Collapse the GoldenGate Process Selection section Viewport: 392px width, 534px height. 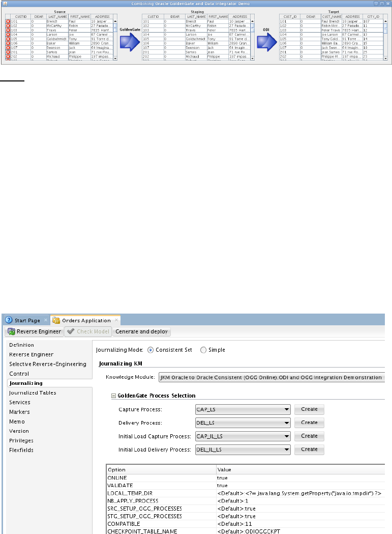(114, 396)
